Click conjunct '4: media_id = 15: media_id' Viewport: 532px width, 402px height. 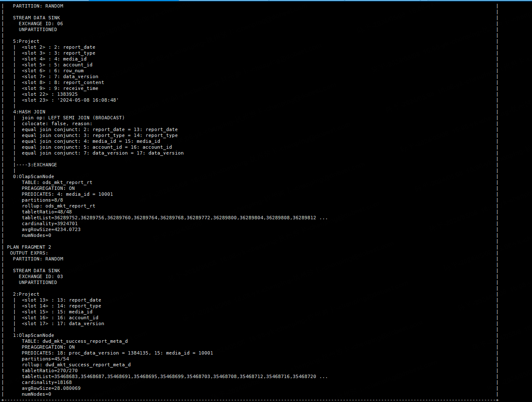(x=122, y=141)
